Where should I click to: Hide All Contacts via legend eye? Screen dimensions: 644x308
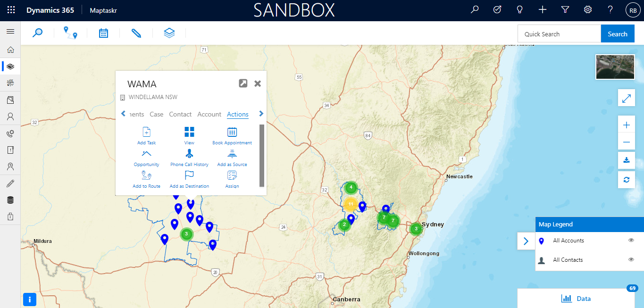(x=631, y=259)
